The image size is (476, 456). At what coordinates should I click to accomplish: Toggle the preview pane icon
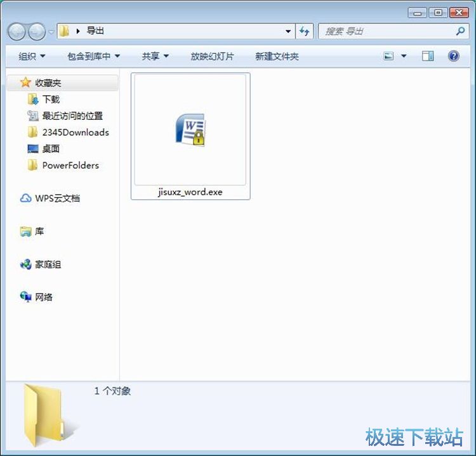coord(428,56)
